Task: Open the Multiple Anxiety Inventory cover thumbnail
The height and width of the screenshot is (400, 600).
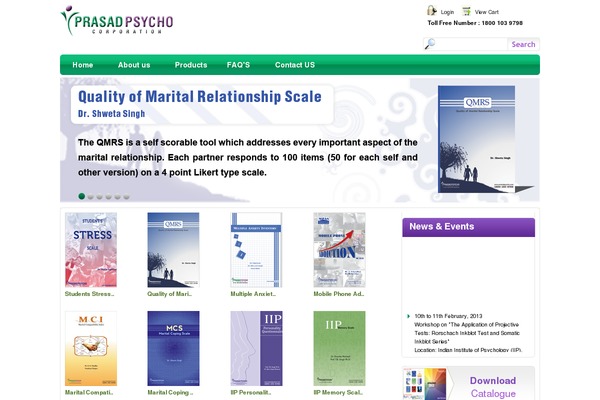Action: [x=256, y=250]
